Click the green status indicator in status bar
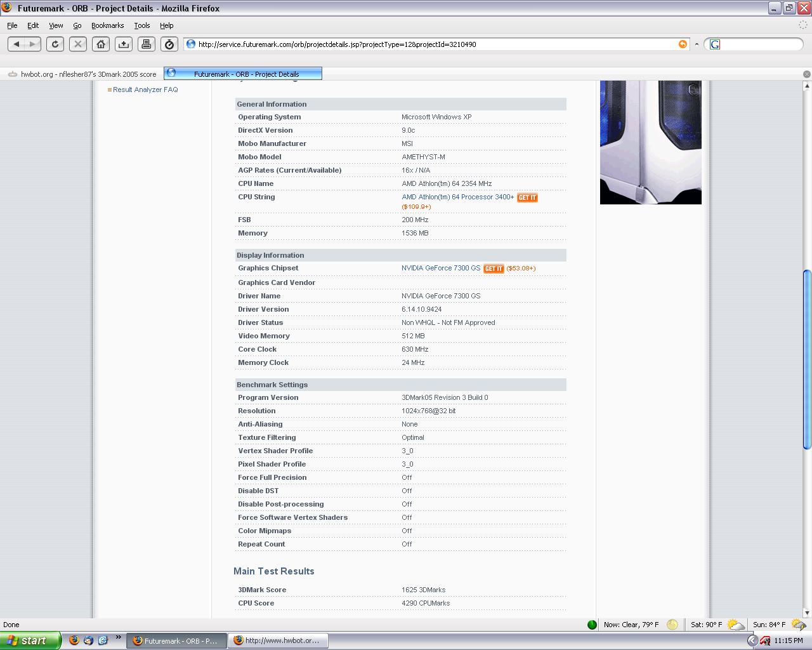 coord(592,625)
